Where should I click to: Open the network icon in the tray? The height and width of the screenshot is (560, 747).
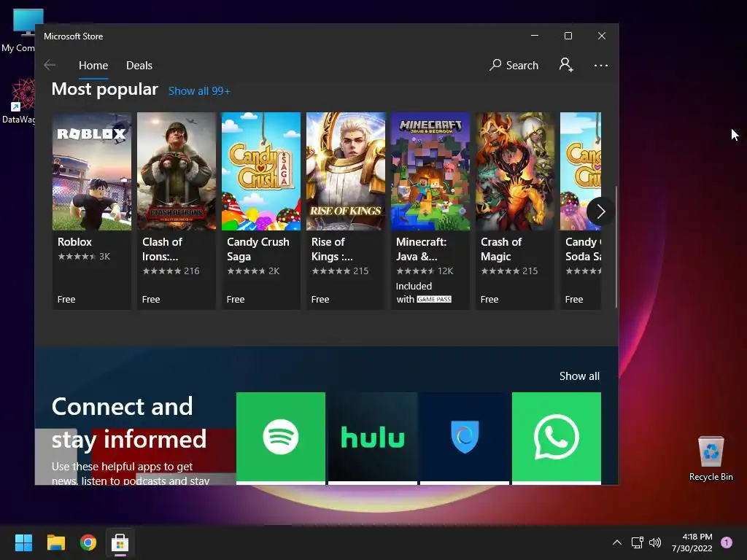[637, 542]
